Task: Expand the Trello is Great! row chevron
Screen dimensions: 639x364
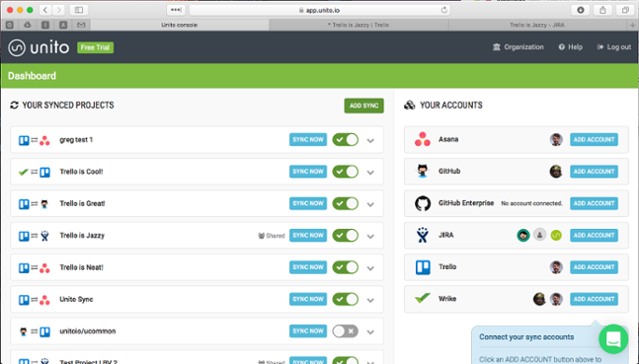Action: pyautogui.click(x=370, y=204)
